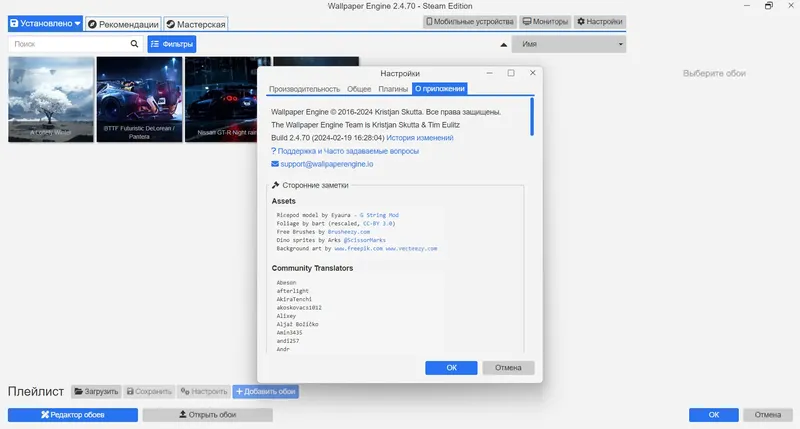Toggle sort direction with the up arrow

coord(504,44)
